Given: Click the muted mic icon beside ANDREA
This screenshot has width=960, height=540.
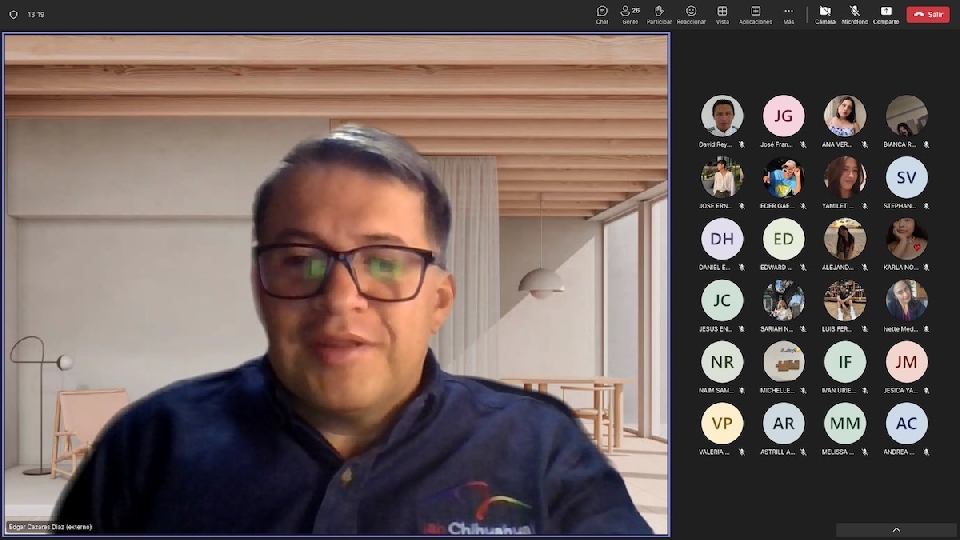Looking at the screenshot, I should coord(926,452).
